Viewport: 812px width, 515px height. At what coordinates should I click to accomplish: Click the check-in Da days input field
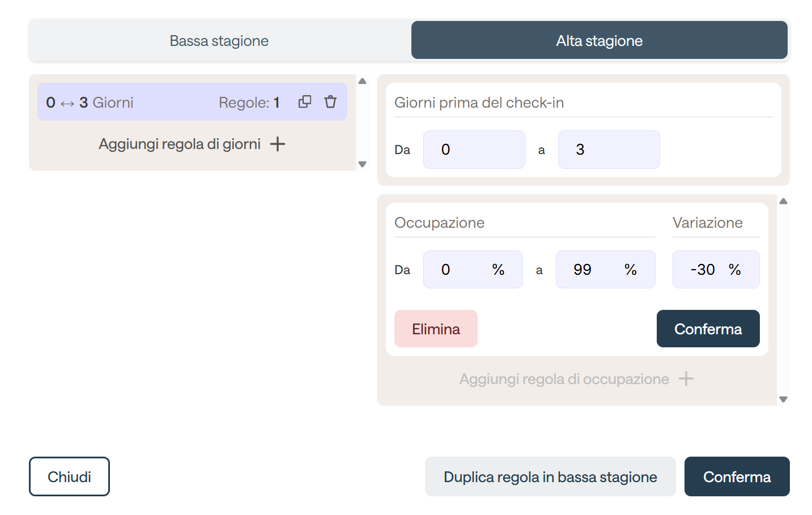(474, 150)
